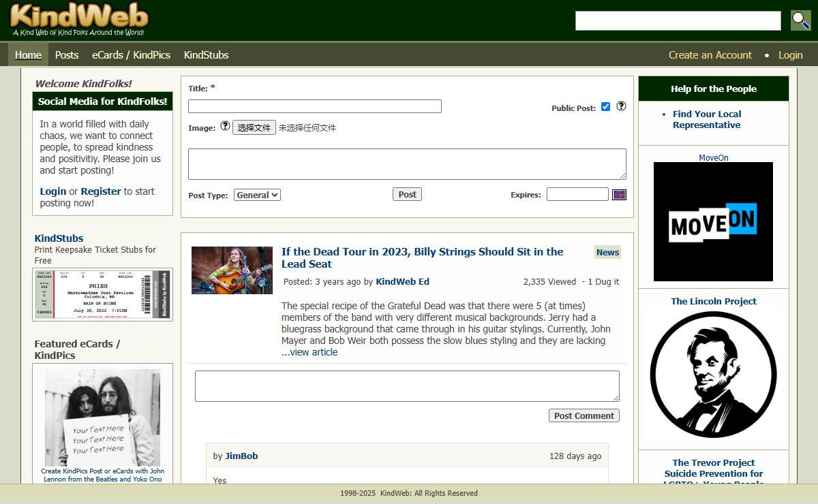Click the News tag on the article
Screen dimensions: 818x504
(607, 252)
